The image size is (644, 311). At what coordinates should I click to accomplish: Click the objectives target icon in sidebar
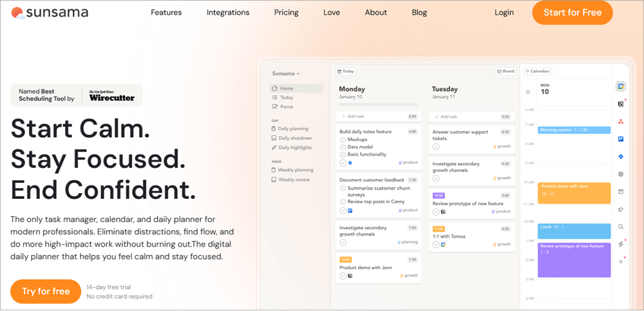[x=621, y=174]
